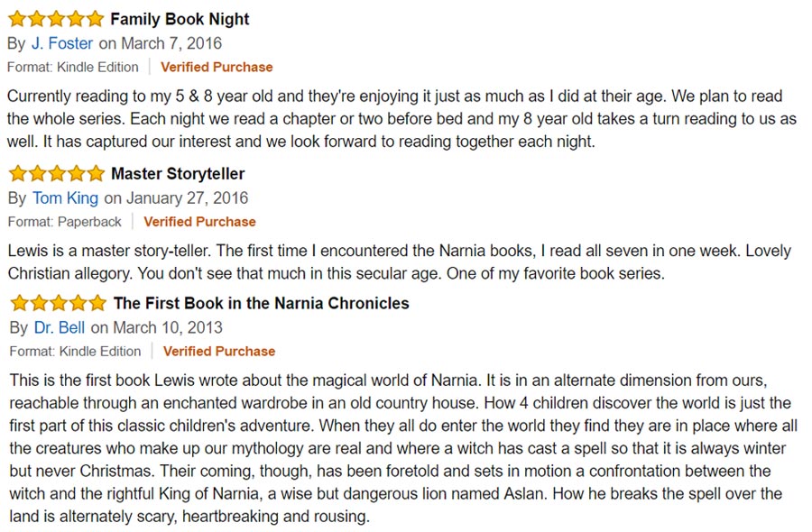The width and height of the screenshot is (812, 532).
Task: Open reviewer profile Tom King
Action: click(65, 198)
